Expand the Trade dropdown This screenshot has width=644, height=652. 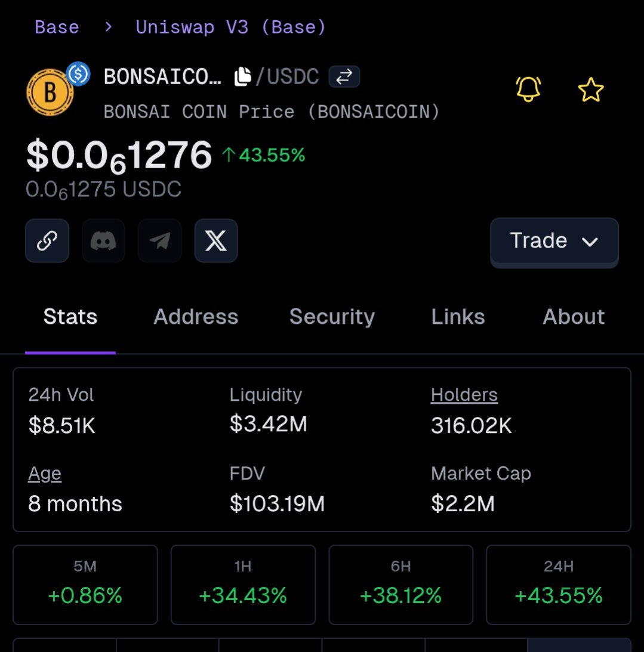coord(554,241)
